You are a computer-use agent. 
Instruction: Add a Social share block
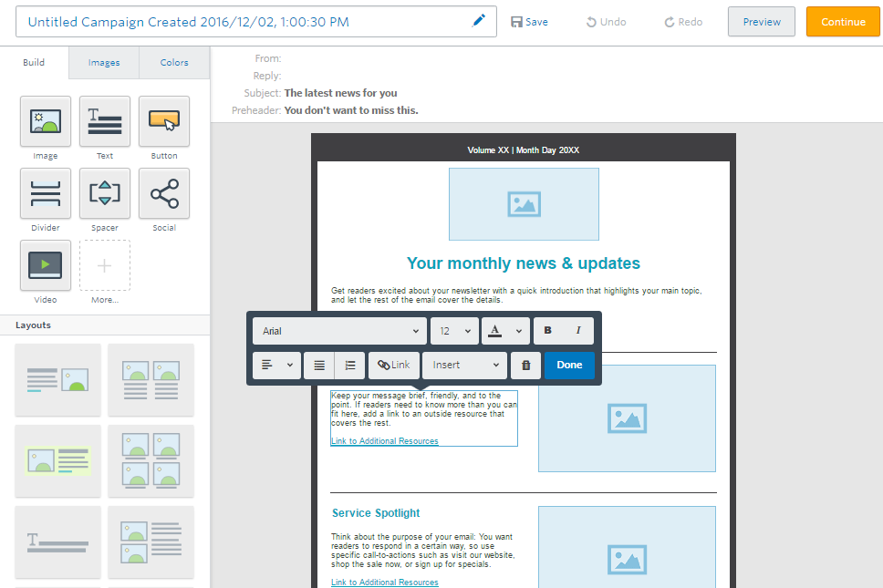(164, 193)
